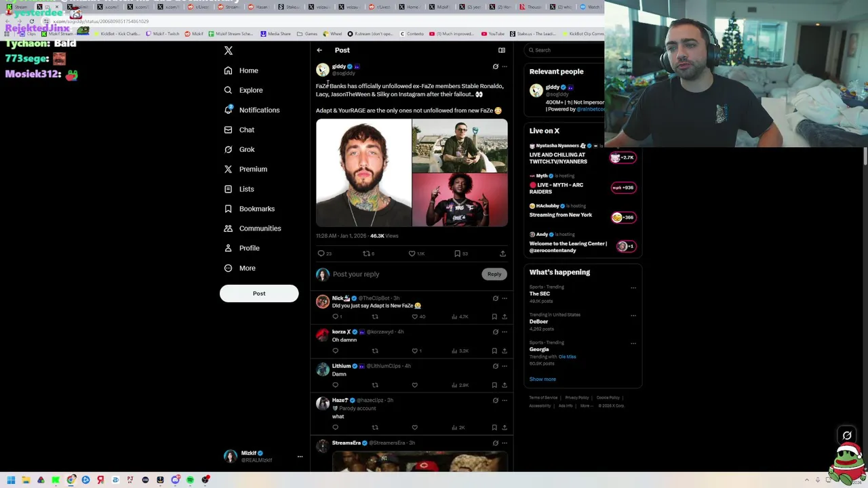
Task: Like korza's reply
Action: [414, 351]
